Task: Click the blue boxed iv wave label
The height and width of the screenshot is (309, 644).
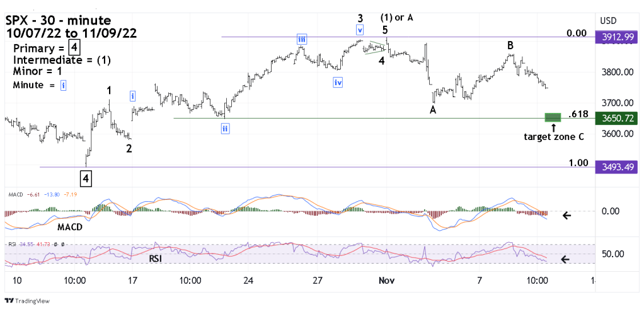Action: point(338,82)
